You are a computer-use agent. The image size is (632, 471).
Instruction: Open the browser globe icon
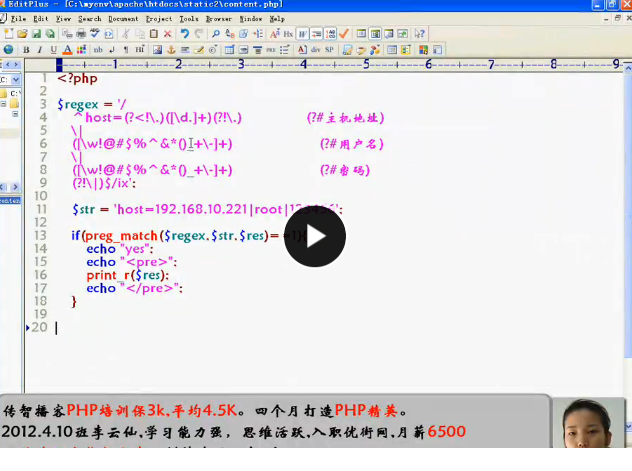coord(8,50)
